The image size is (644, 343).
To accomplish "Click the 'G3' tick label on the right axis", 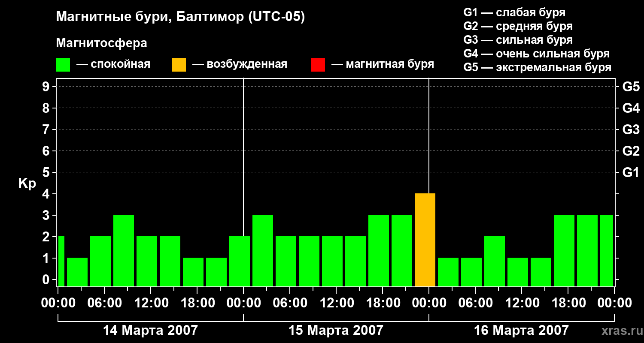I will pyautogui.click(x=631, y=129).
